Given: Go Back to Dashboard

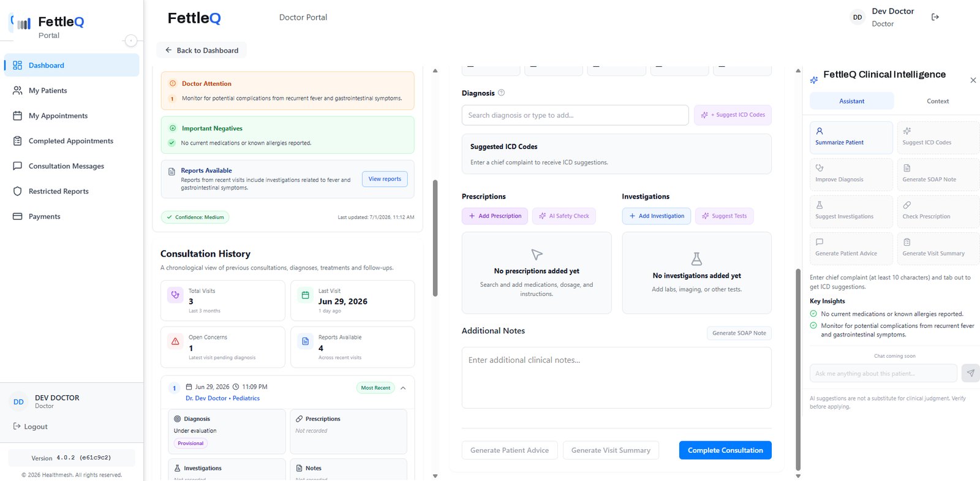Looking at the screenshot, I should [x=202, y=50].
